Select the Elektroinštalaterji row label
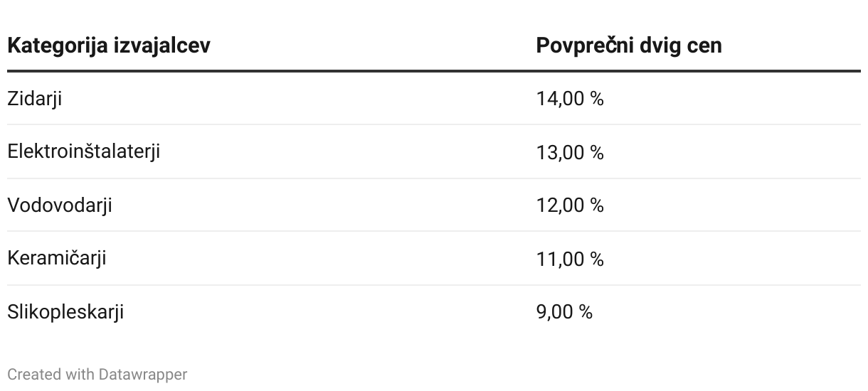The height and width of the screenshot is (391, 868). 83,151
